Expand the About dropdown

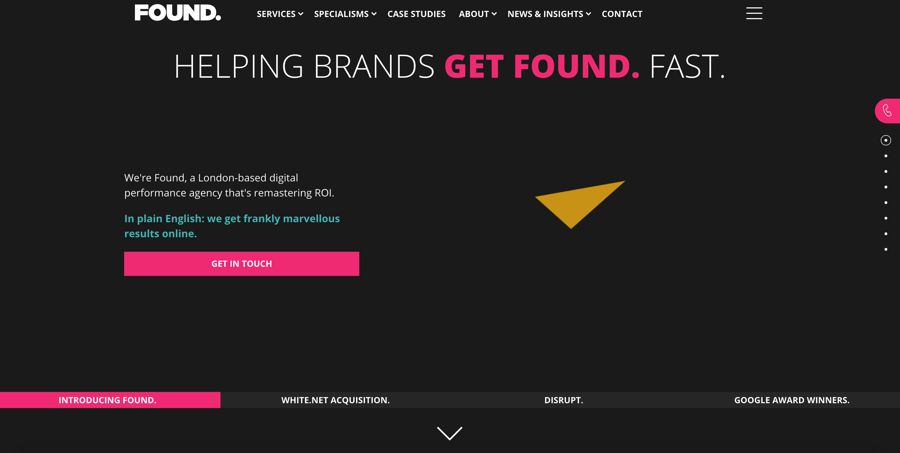click(x=478, y=14)
